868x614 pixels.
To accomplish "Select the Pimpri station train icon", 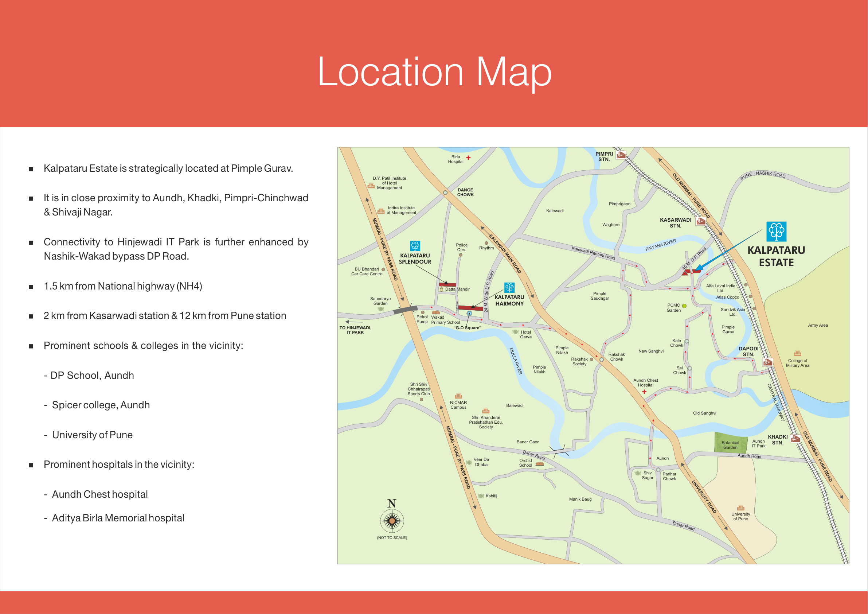I will [x=621, y=155].
